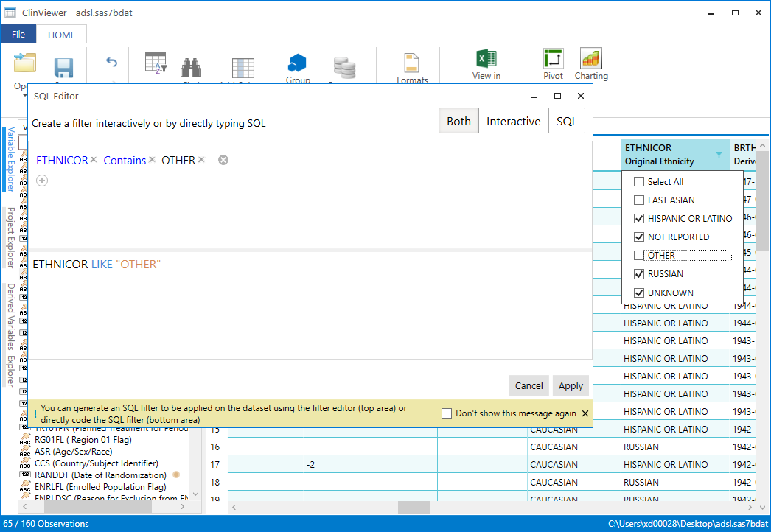Click the View in Excel icon
Screen dimensions: 771x532
click(486, 59)
